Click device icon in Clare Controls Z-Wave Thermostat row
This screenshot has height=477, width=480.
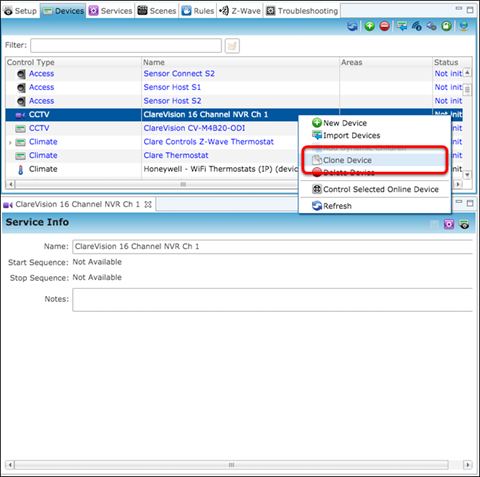pos(21,142)
